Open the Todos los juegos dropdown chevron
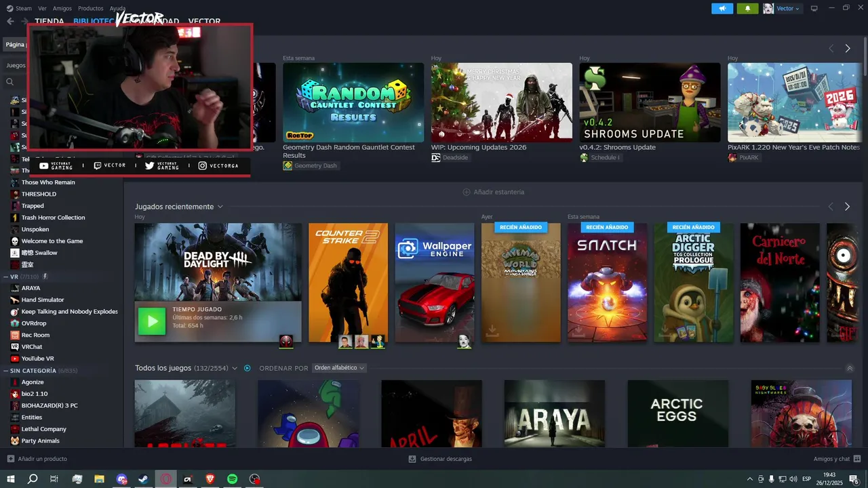Image resolution: width=868 pixels, height=488 pixels. coord(235,368)
